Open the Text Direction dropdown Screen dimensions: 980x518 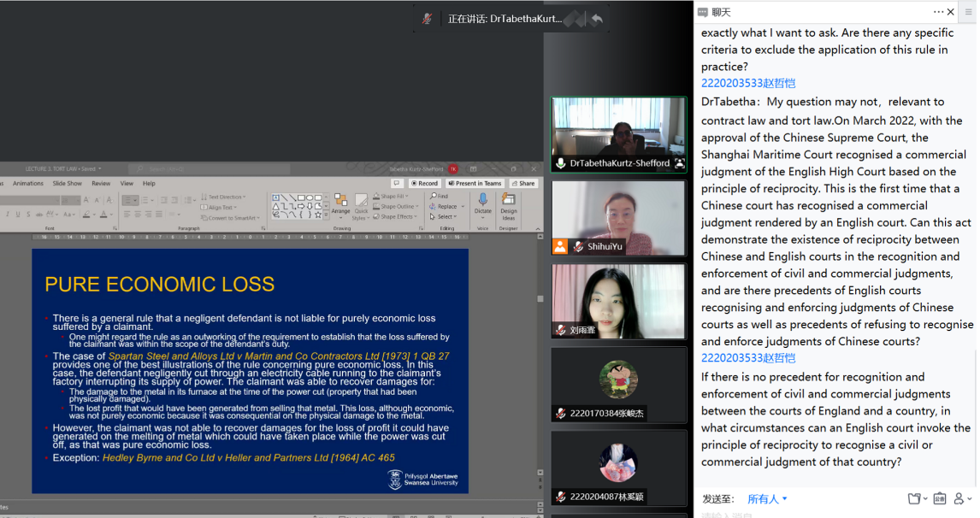222,197
